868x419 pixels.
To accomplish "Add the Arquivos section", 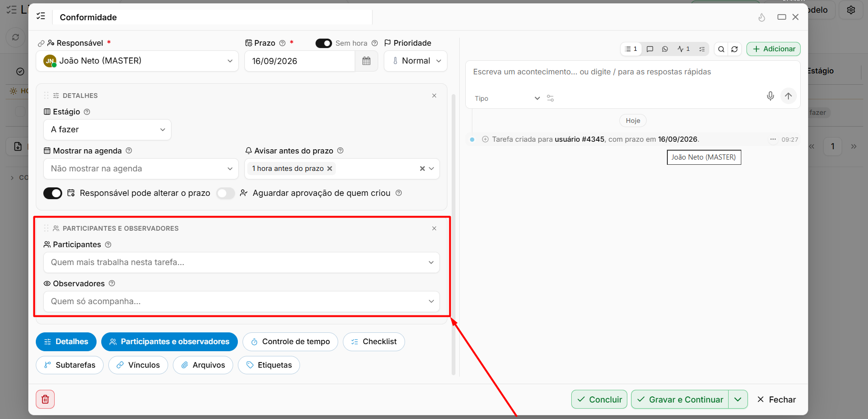I will click(203, 365).
